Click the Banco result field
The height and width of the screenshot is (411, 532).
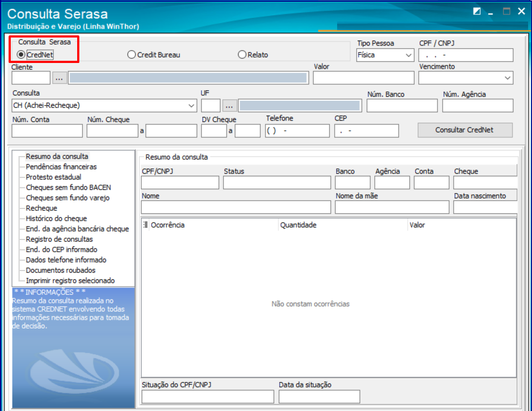(x=353, y=183)
